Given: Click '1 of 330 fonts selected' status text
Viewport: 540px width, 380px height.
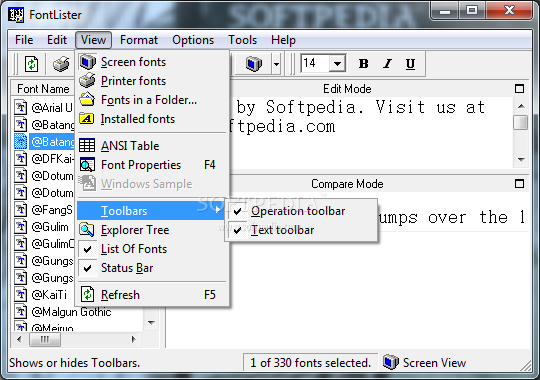Looking at the screenshot, I should pyautogui.click(x=310, y=363).
